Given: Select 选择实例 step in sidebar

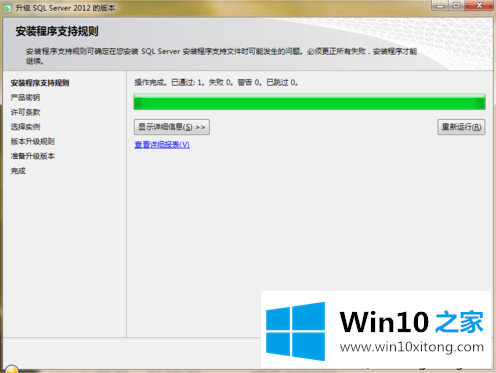Looking at the screenshot, I should coord(25,127).
